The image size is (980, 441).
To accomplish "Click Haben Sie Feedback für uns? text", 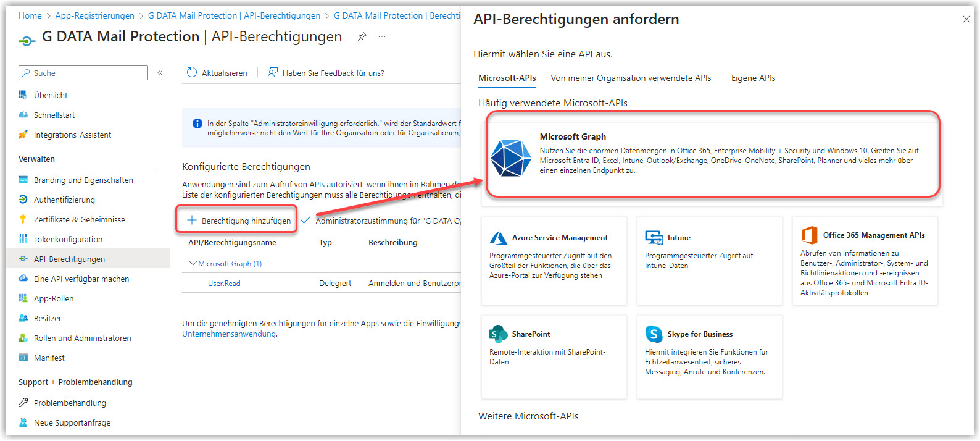I will click(x=333, y=73).
